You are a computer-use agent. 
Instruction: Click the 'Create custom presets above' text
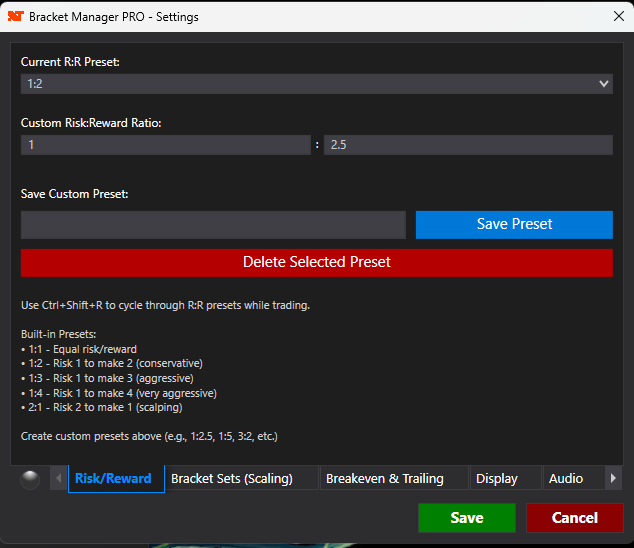(149, 436)
